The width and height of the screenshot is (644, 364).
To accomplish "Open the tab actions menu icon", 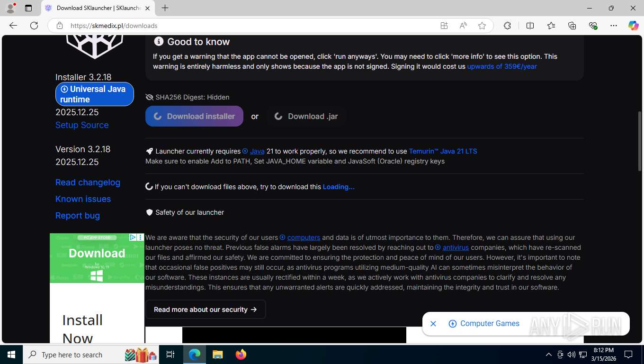I will point(28,8).
